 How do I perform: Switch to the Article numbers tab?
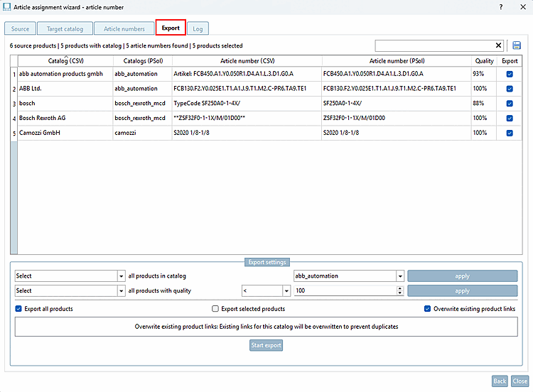[124, 29]
